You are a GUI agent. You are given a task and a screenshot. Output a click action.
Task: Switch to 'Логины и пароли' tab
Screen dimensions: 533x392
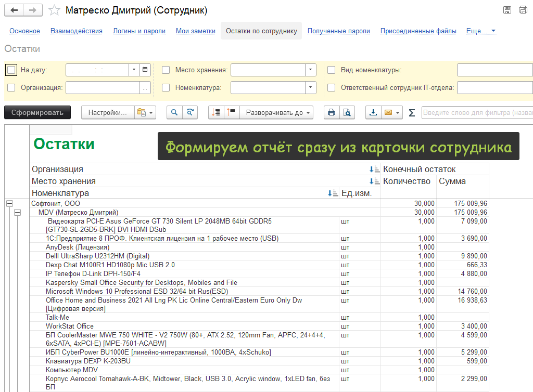coord(139,31)
